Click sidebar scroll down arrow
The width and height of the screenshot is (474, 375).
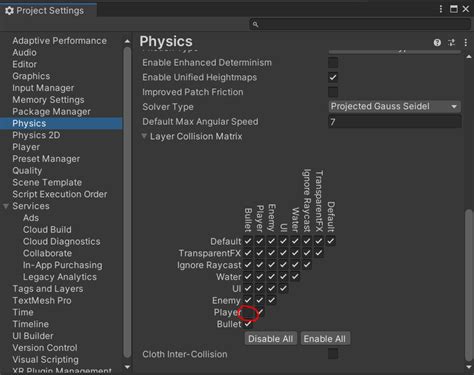point(127,367)
